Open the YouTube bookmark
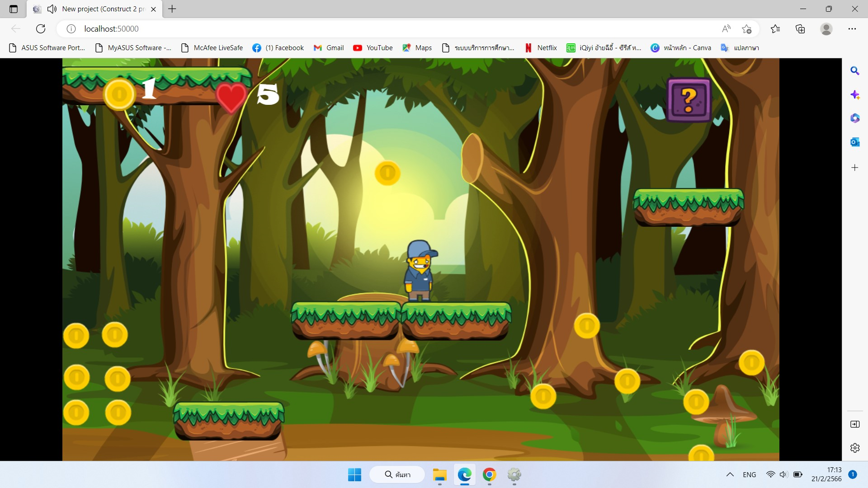Screen dimensions: 868x488 [373, 48]
